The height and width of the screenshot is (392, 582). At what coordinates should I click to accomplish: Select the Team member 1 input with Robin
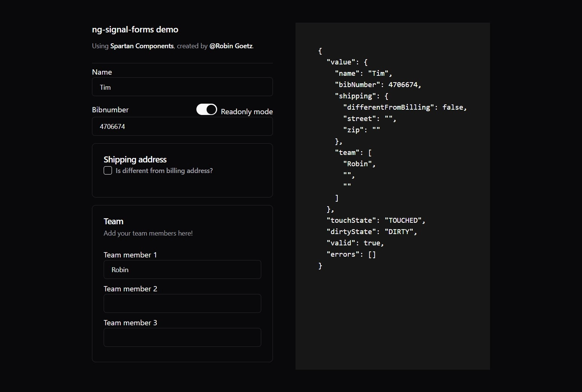[182, 269]
